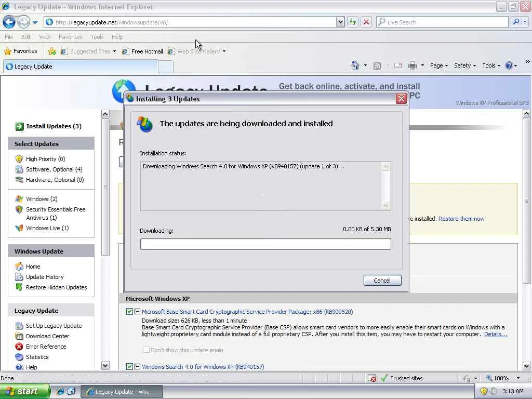Select the Legacy Update browser tab
The height and width of the screenshot is (399, 532).
[x=81, y=66]
